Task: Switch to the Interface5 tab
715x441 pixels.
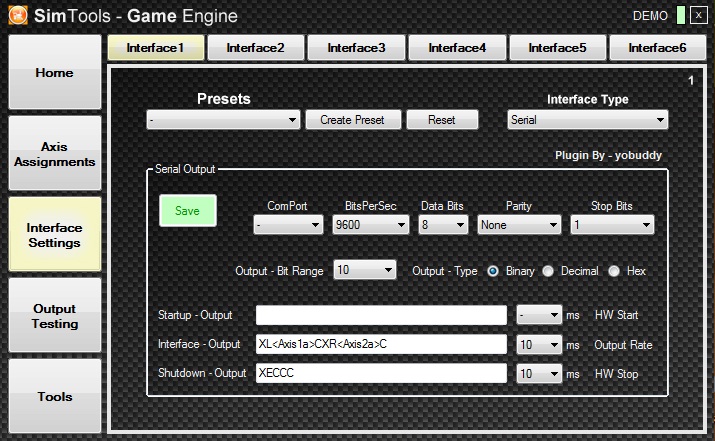Action: (x=557, y=48)
